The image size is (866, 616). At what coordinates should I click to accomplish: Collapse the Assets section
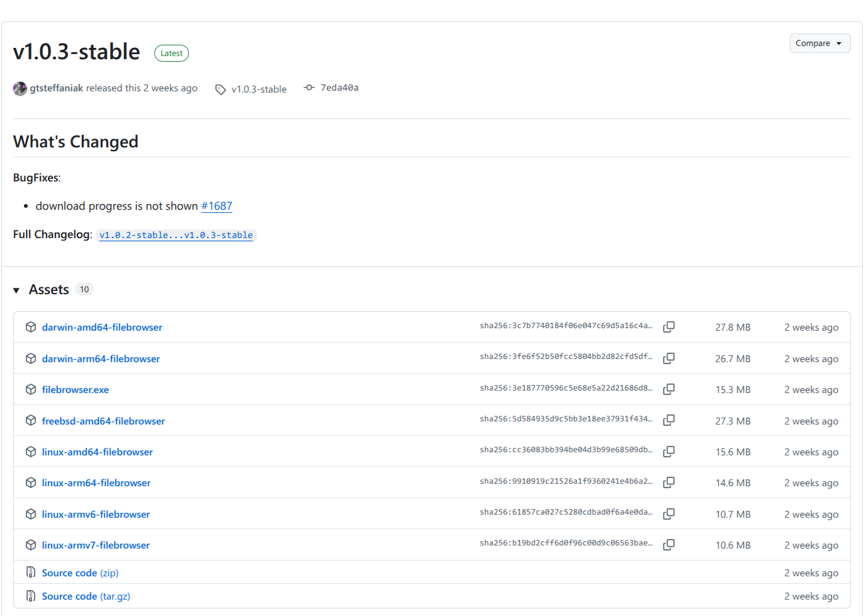click(17, 290)
